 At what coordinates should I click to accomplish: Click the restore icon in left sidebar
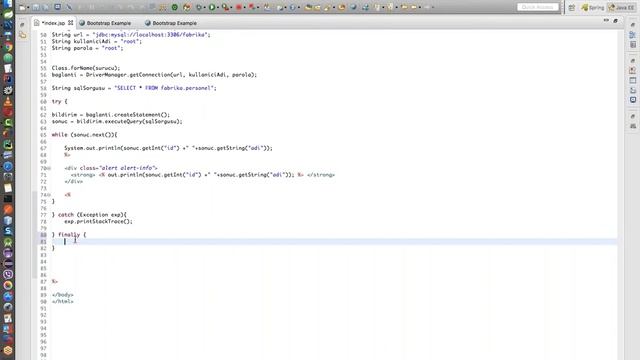coord(22,25)
